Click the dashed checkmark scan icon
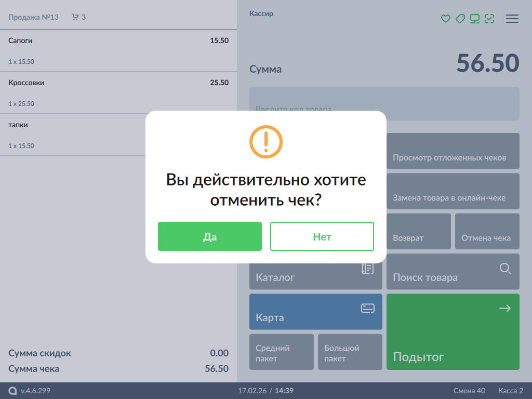 coord(489,19)
